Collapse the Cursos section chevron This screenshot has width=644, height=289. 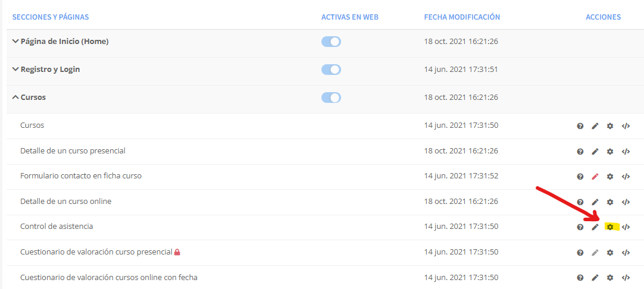tap(15, 98)
